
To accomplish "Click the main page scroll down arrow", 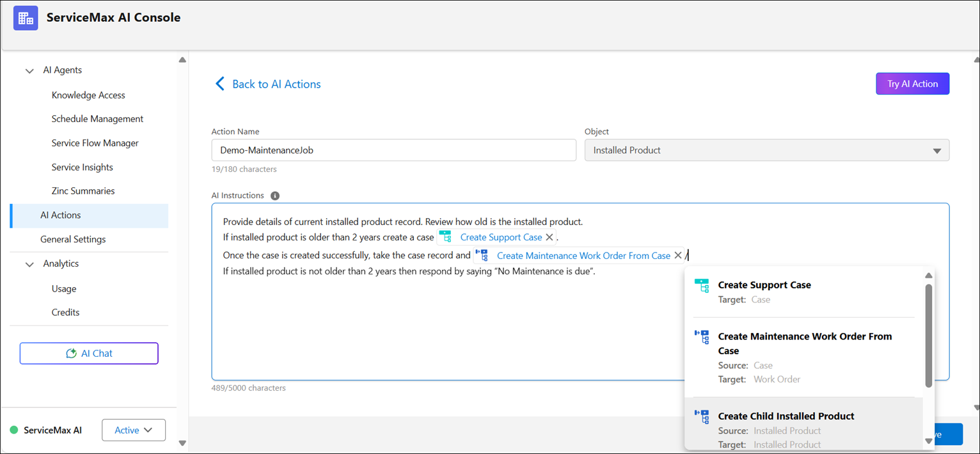I will (976, 407).
